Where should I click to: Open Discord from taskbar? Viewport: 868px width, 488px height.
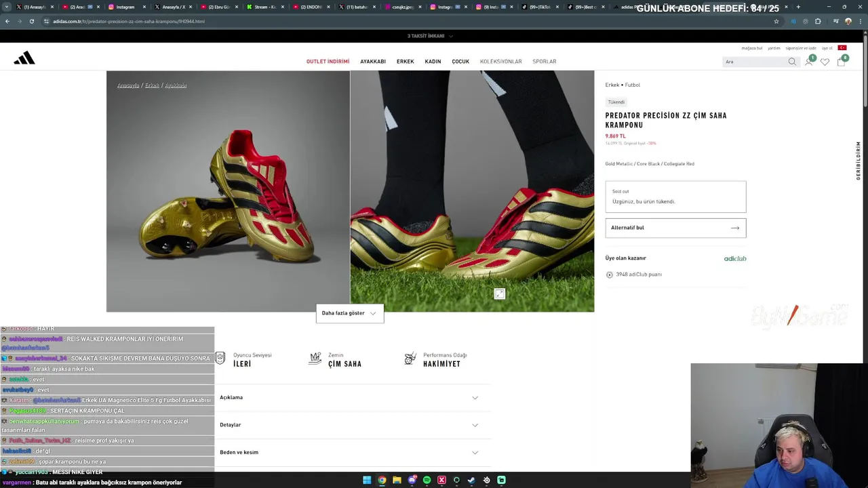pos(412,480)
